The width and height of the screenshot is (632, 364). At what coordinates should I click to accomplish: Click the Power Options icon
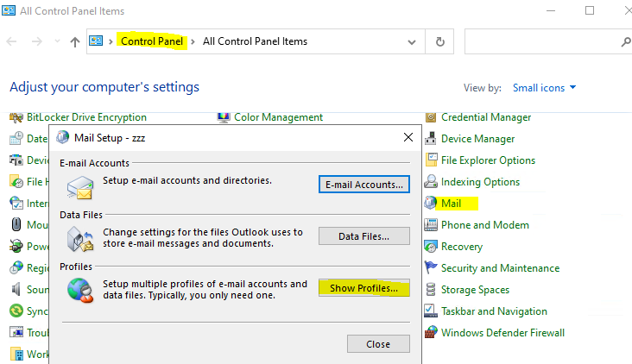coord(16,246)
